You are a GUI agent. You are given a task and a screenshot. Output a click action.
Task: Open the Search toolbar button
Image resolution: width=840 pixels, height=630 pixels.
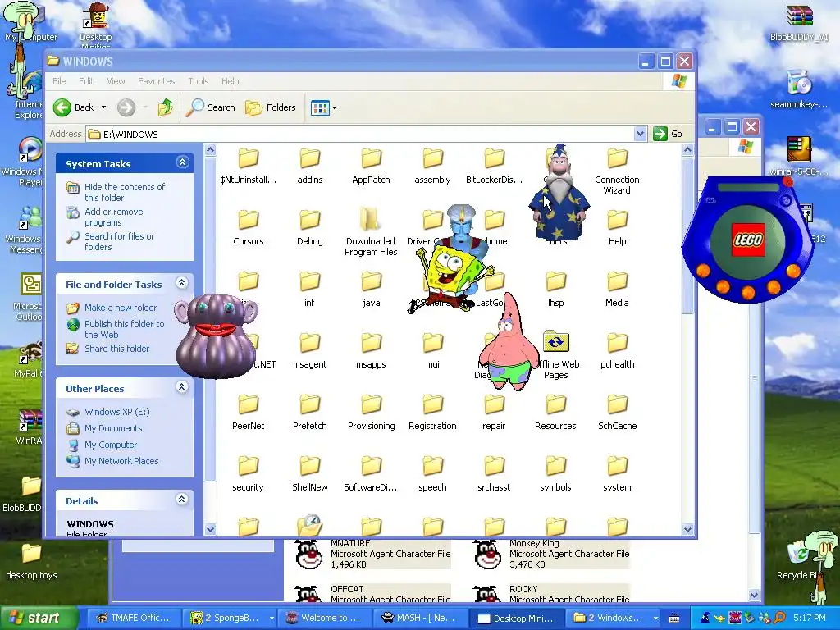[x=211, y=107]
